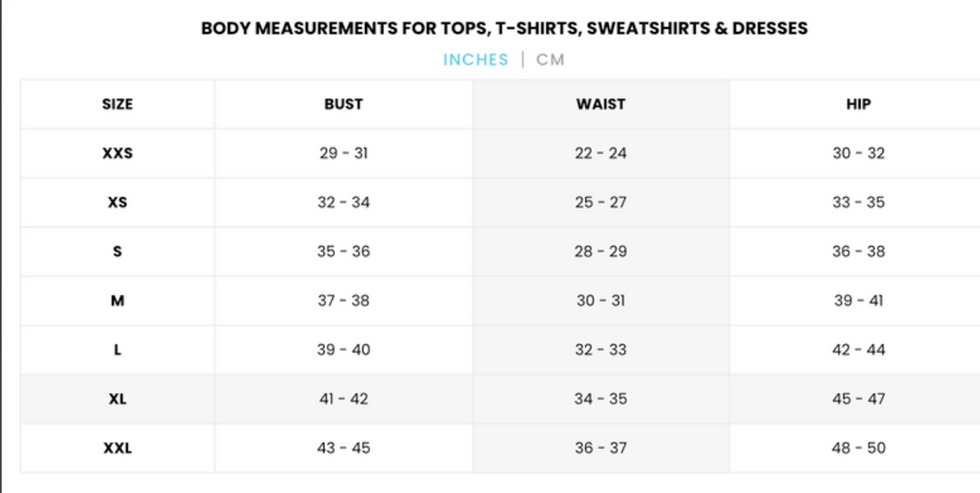980x493 pixels.
Task: Select the S size row label
Action: point(117,251)
